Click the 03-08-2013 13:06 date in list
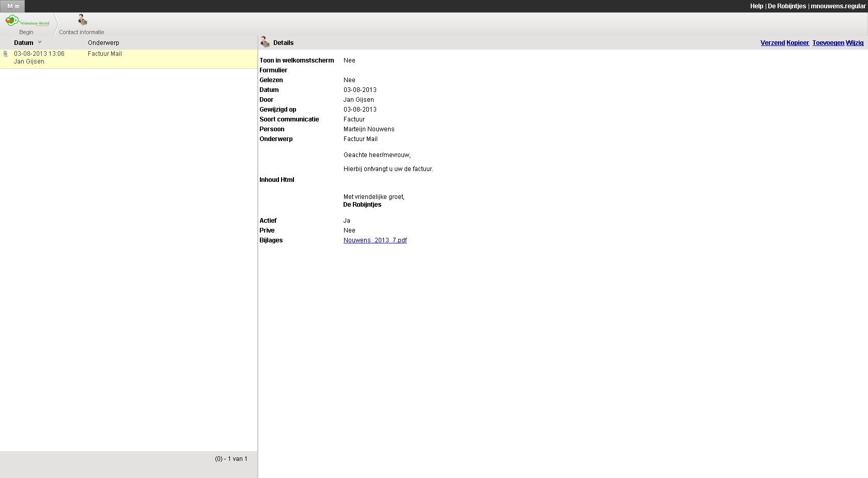 (x=39, y=54)
